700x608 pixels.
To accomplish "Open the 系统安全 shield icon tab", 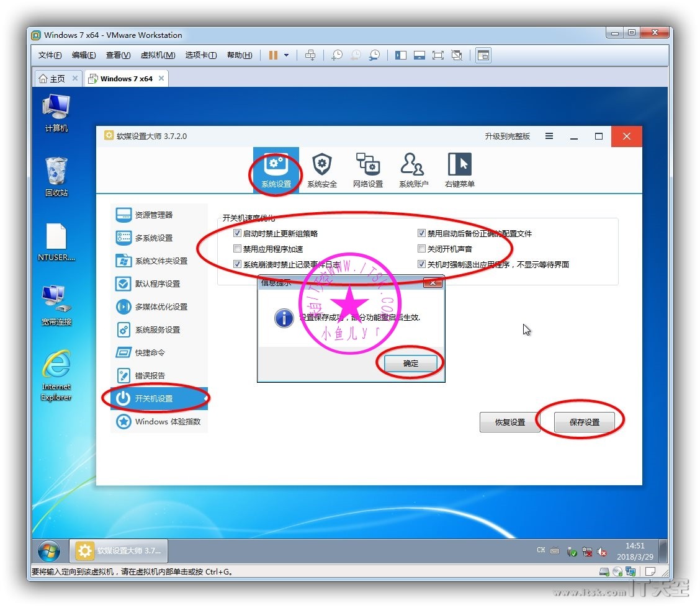I will (321, 171).
